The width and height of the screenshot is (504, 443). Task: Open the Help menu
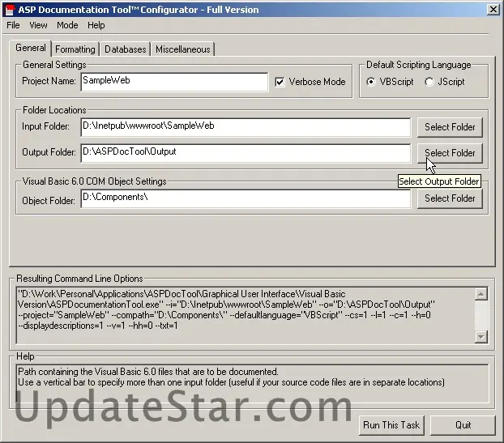96,25
